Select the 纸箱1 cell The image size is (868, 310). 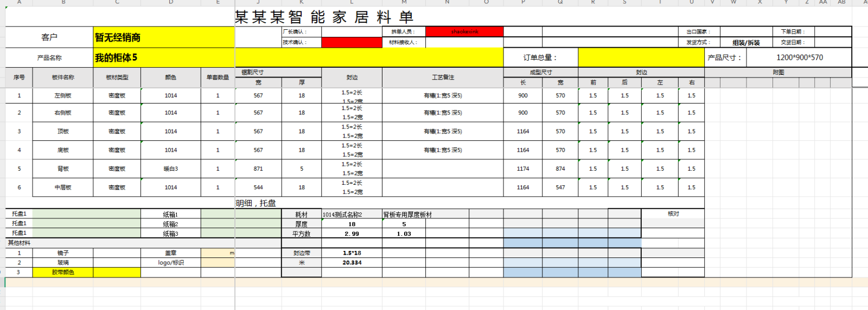[x=171, y=215]
